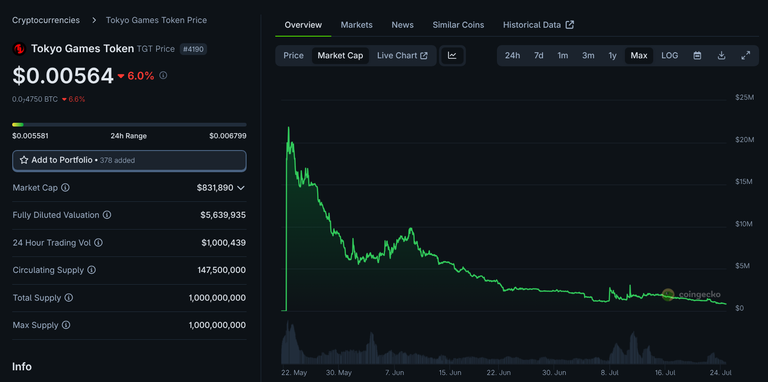768x382 pixels.
Task: Click the Info section heading
Action: (22, 366)
